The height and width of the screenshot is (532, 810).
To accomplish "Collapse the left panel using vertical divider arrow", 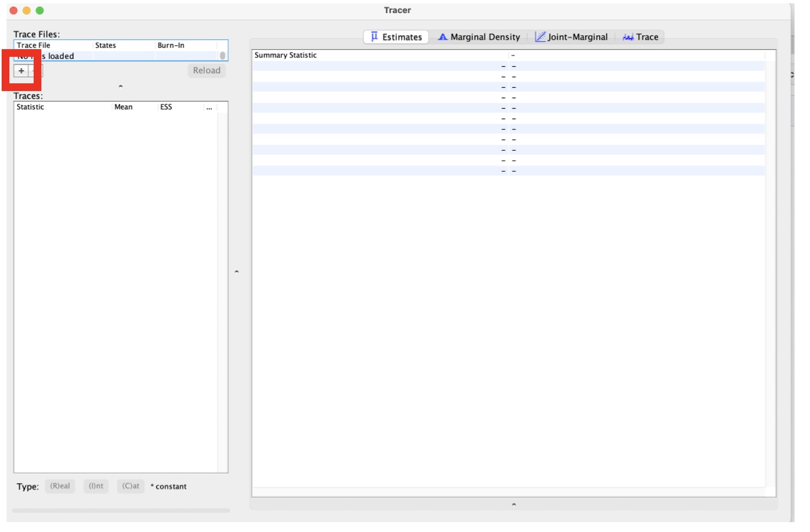I will tap(237, 272).
